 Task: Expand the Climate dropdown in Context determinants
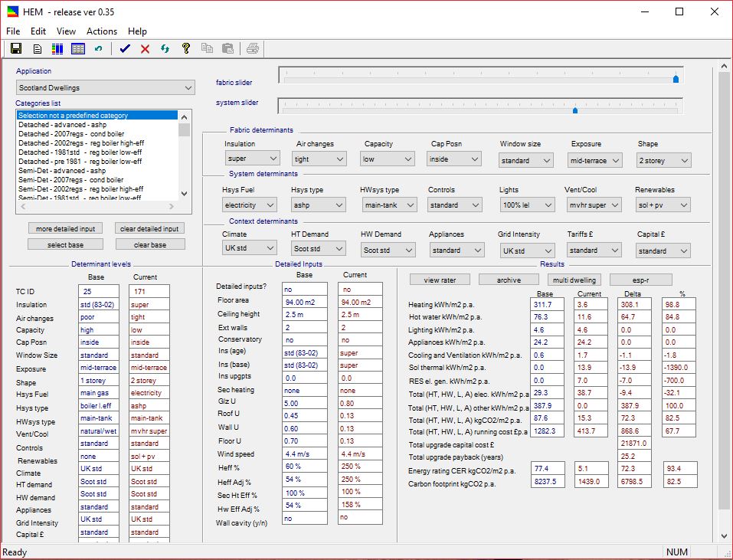249,249
